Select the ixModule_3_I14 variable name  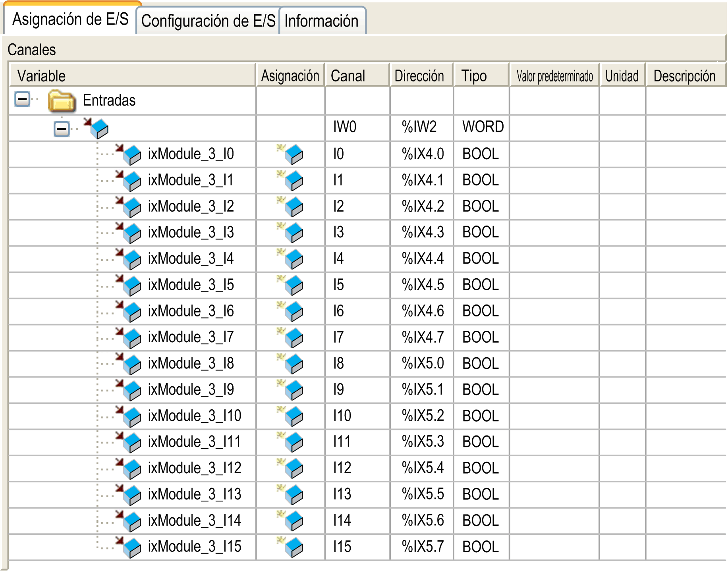click(194, 521)
